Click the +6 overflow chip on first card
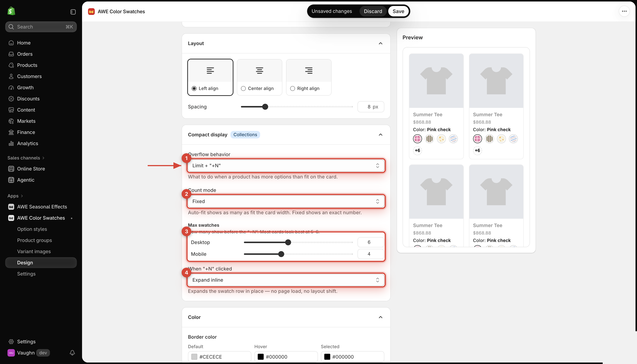The height and width of the screenshot is (364, 637). point(417,151)
